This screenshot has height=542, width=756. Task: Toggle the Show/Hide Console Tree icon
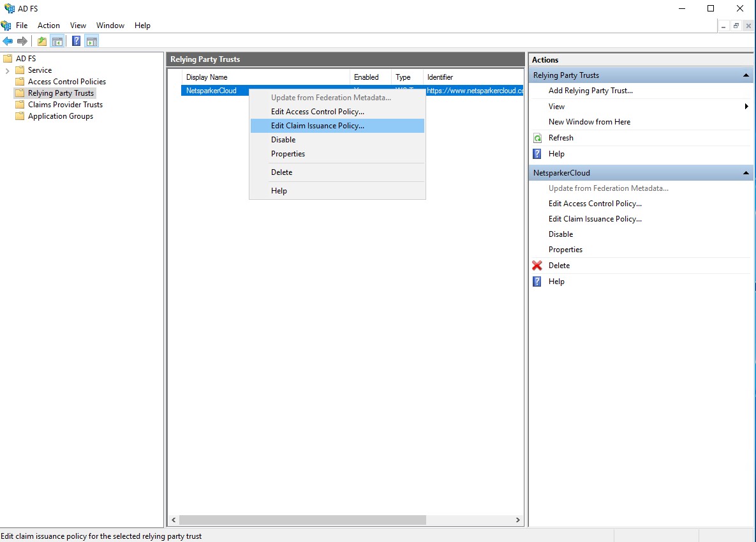coord(57,41)
